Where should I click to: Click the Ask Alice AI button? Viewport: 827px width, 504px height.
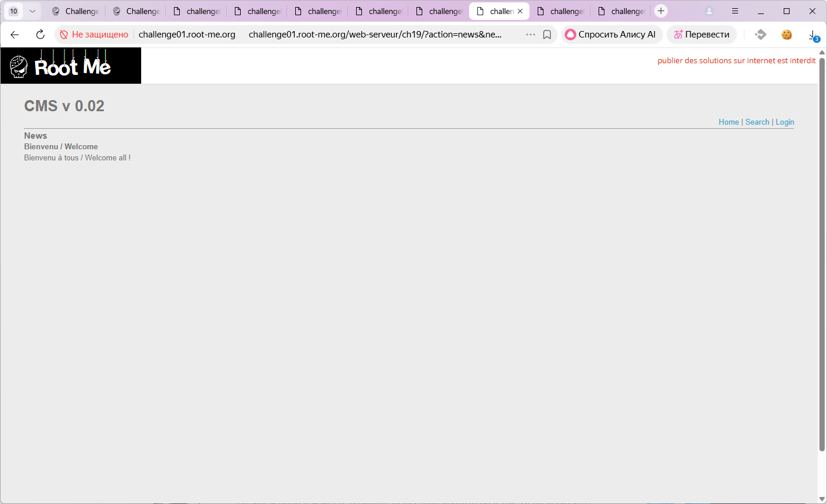pos(611,35)
